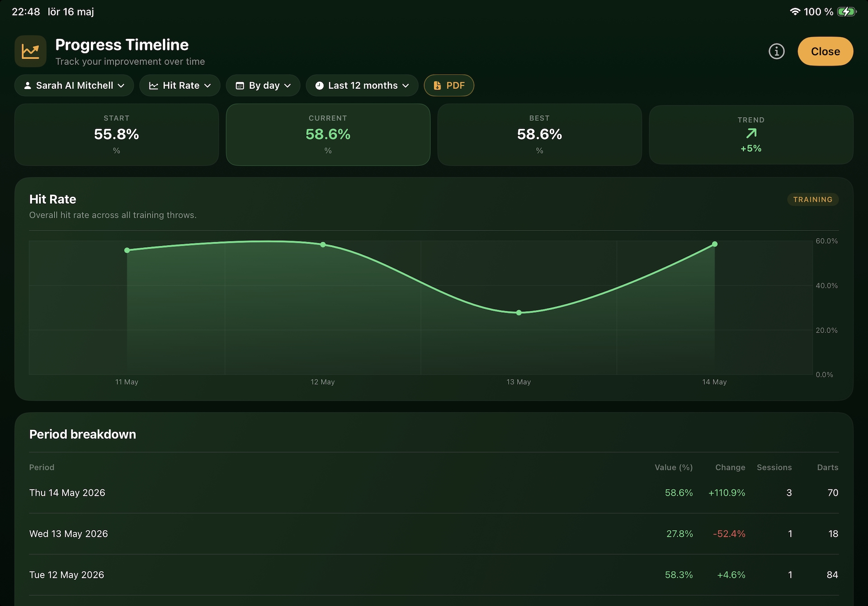868x606 pixels.
Task: Click the 12 May axis label
Action: click(323, 382)
